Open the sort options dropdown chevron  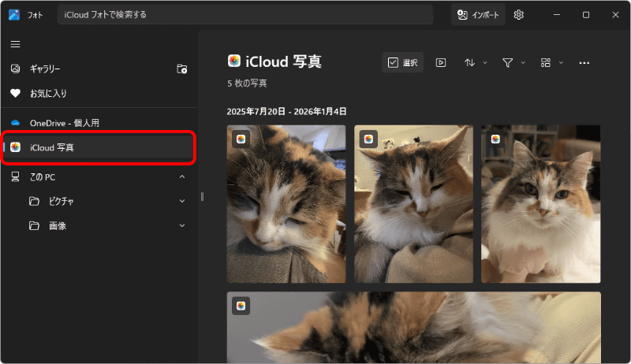(x=485, y=63)
